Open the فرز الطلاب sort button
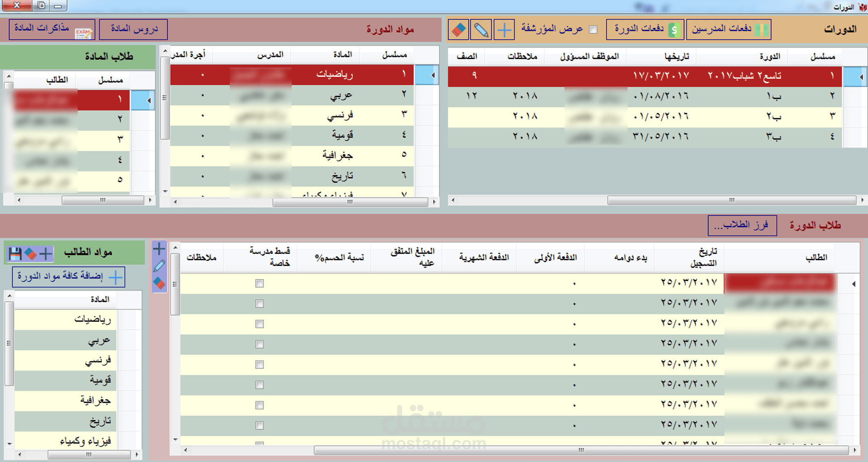 point(742,225)
